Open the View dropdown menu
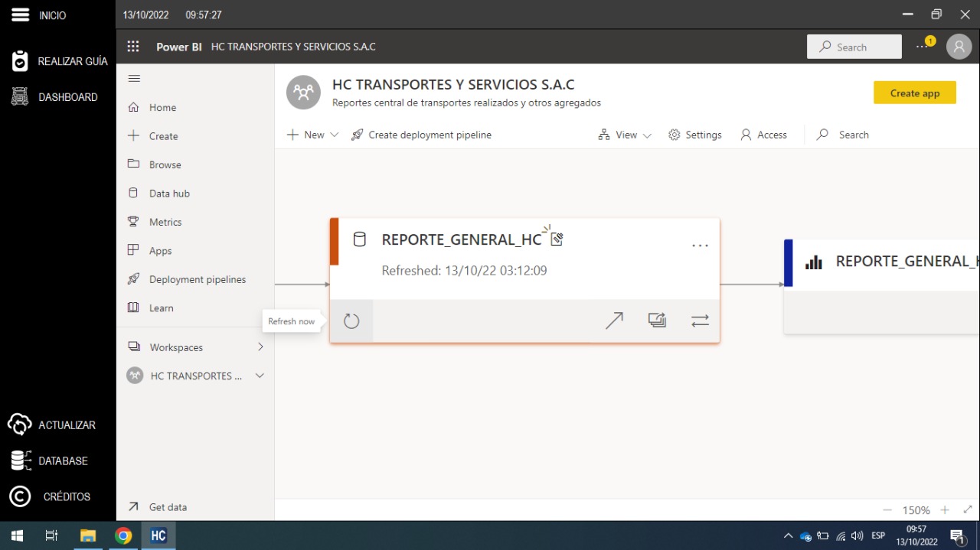The image size is (980, 550). [626, 135]
